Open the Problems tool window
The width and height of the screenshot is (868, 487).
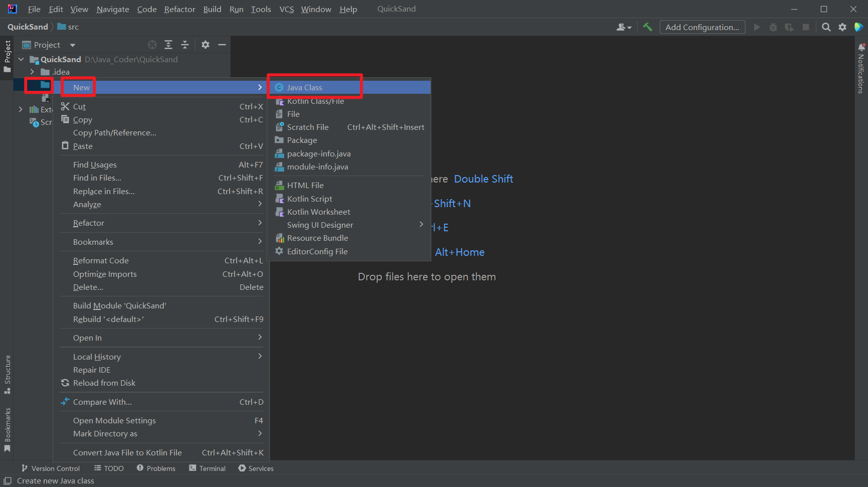[156, 468]
